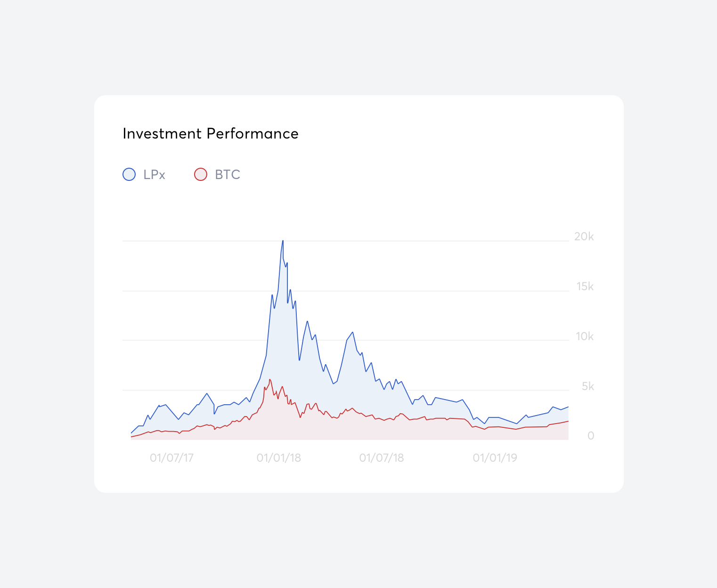Screen dimensions: 717x588
Task: Click the 01/01/19 date axis label
Action: click(x=495, y=458)
